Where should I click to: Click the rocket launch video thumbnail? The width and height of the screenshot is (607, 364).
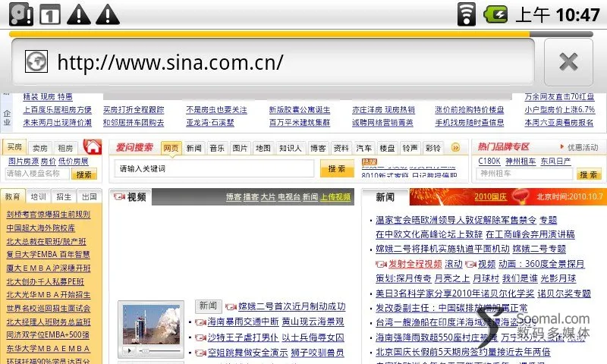(151, 324)
